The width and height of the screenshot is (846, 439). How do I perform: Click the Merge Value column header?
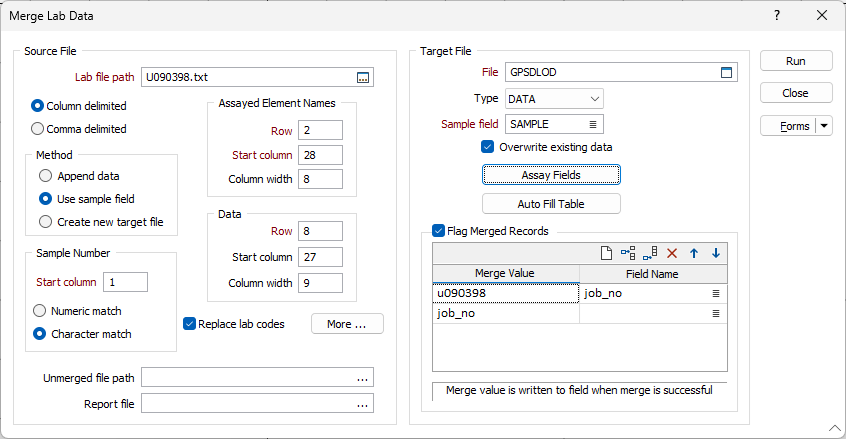pyautogui.click(x=506, y=273)
